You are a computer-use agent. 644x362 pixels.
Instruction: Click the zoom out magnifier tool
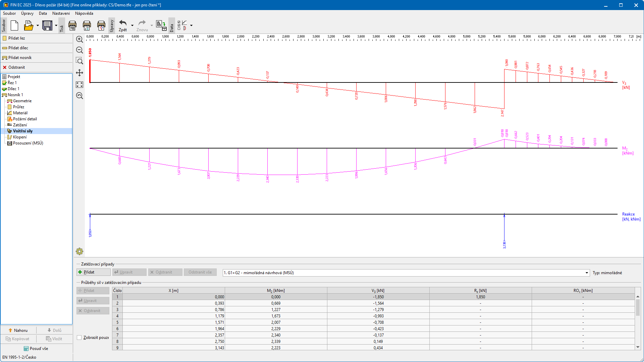pyautogui.click(x=79, y=50)
